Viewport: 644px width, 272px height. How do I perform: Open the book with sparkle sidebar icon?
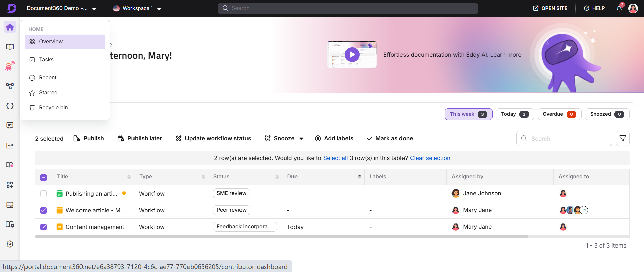click(x=10, y=165)
